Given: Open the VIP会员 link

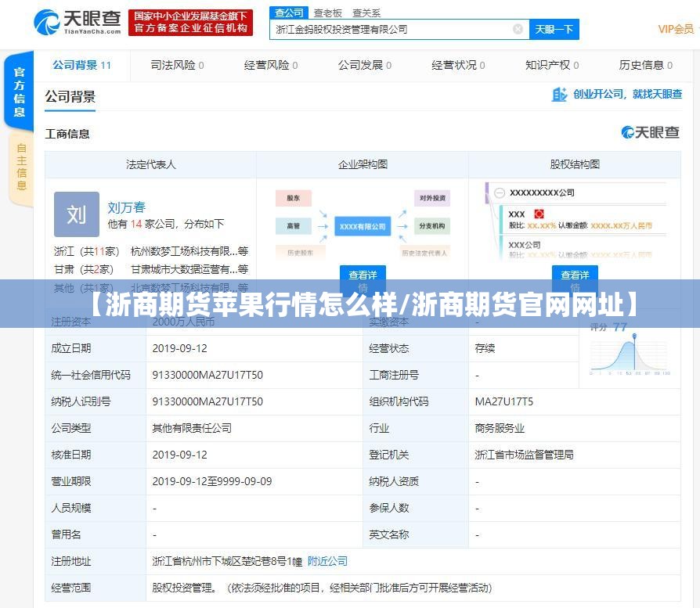Looking at the screenshot, I should point(676,30).
